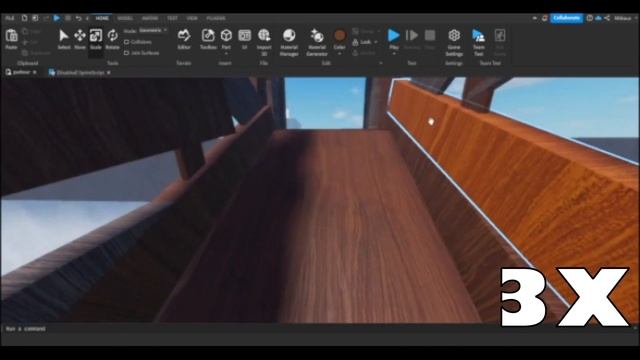Click the new file icon in quick access bar
Screen dimensions: 640x360
(24, 18)
